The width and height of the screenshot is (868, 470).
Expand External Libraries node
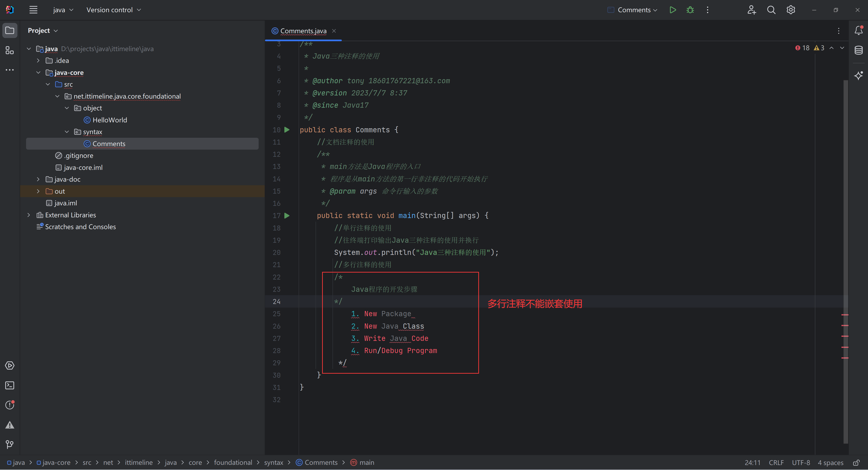tap(29, 215)
